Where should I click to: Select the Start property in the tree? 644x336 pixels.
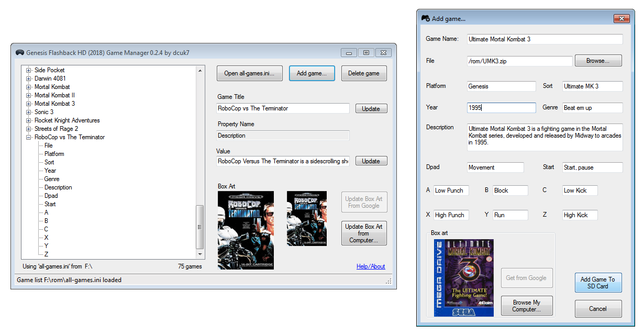pyautogui.click(x=50, y=204)
